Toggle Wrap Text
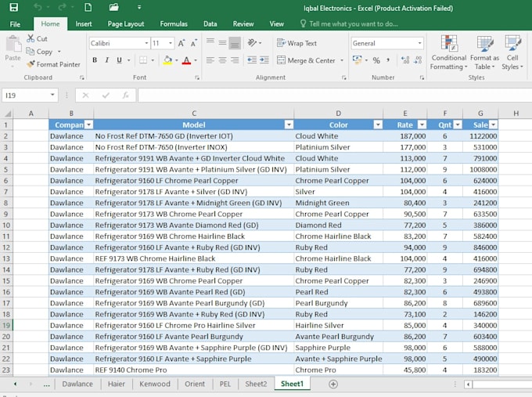Screen dimensions: 532x397 [x=297, y=43]
